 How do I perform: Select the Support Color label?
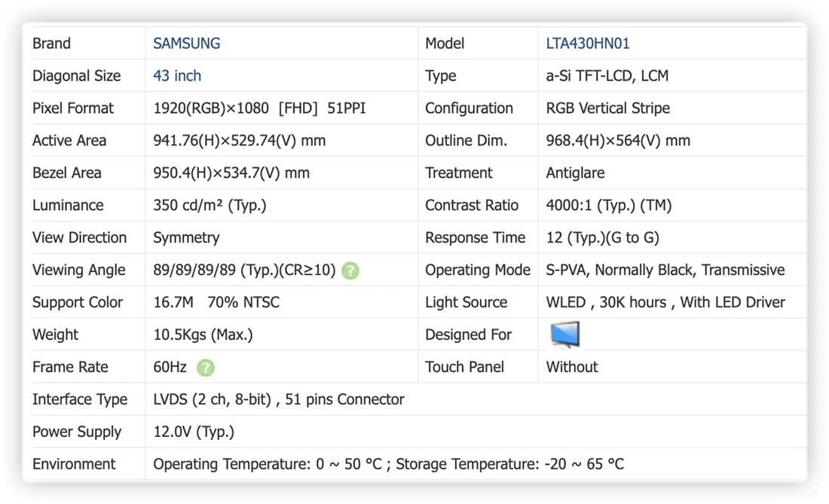coord(77,302)
